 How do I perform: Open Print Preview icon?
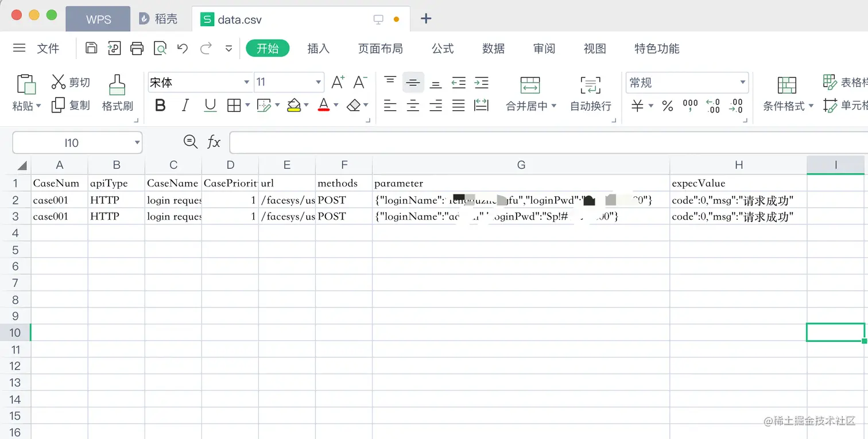tap(160, 48)
